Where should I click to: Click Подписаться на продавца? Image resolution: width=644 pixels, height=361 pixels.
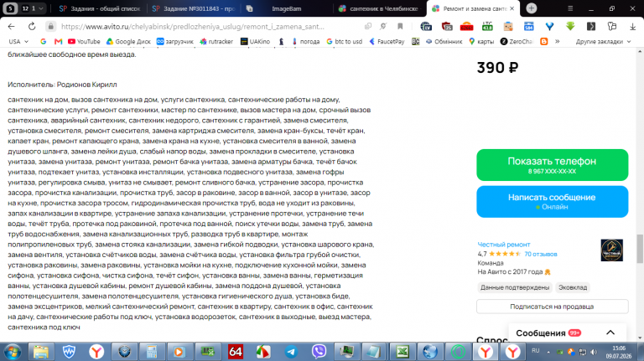pyautogui.click(x=552, y=307)
